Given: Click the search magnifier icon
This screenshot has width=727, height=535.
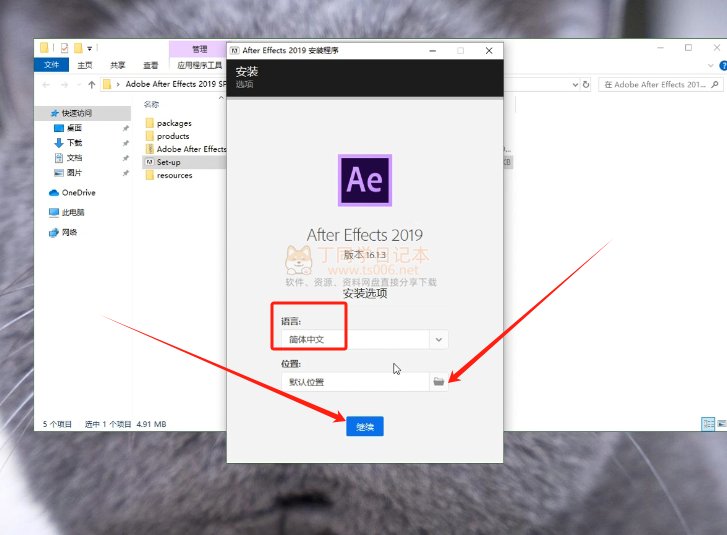Looking at the screenshot, I should pos(715,84).
